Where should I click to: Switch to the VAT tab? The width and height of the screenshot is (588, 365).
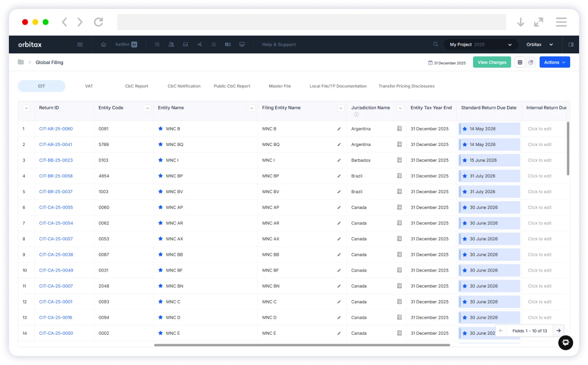[89, 86]
